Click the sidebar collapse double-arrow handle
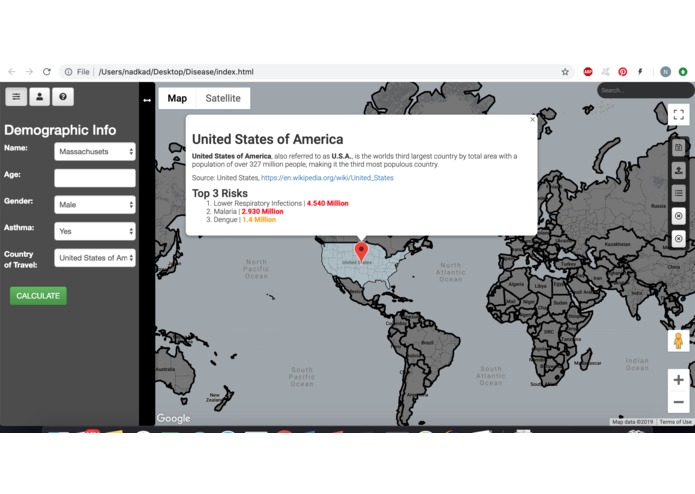The height and width of the screenshot is (494, 695). (x=147, y=101)
